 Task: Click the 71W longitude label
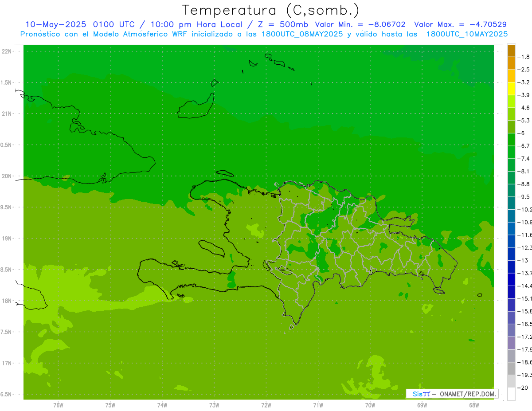pyautogui.click(x=318, y=405)
